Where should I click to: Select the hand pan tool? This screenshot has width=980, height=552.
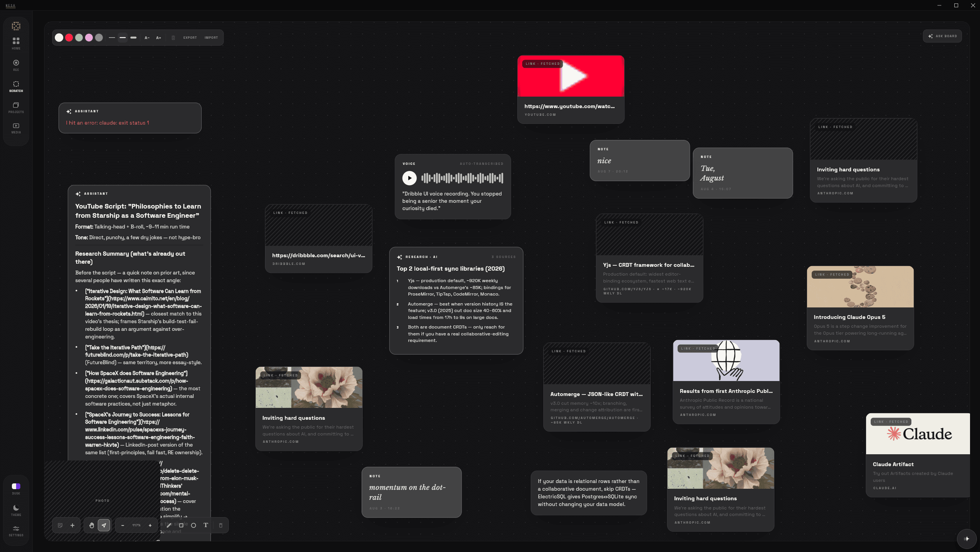92,525
